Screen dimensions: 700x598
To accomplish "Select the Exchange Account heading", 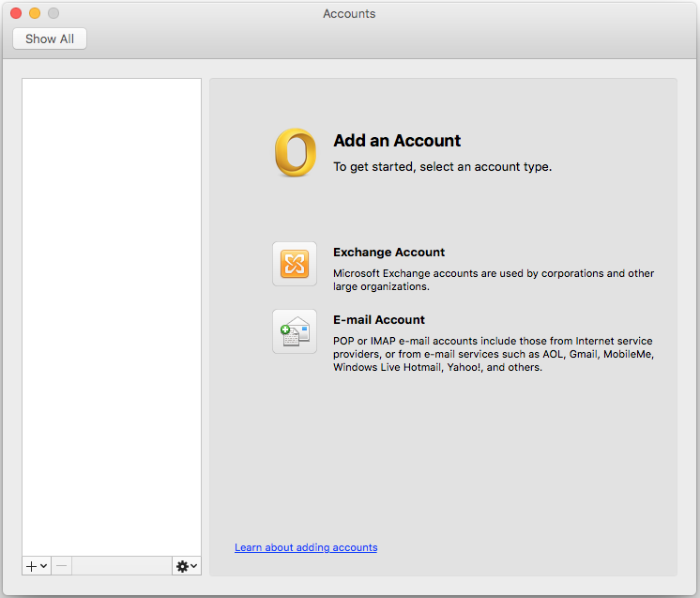I will [388, 253].
